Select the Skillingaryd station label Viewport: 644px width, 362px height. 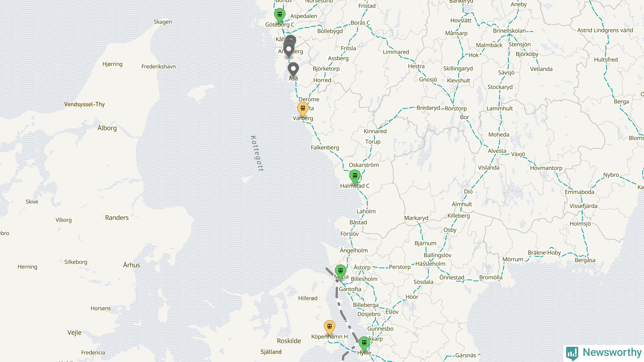458,69
